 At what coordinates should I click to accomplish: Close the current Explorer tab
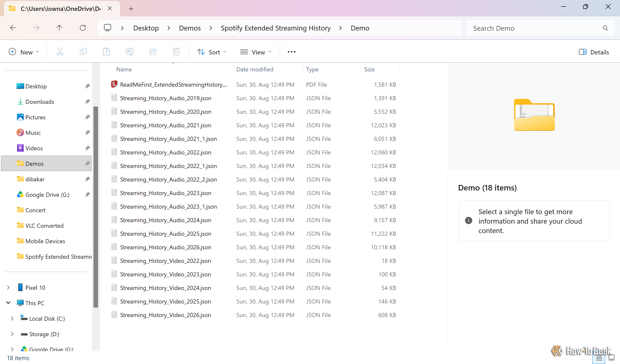110,8
